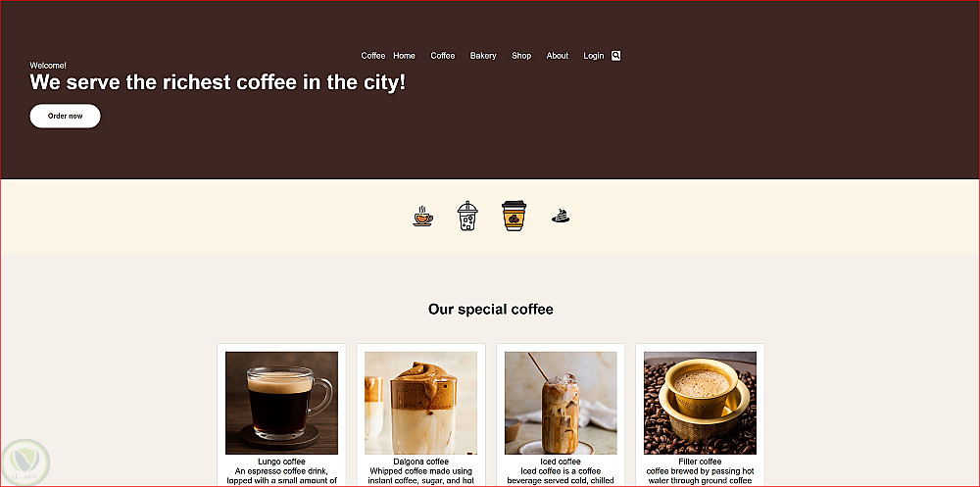Click the Lungo coffee title text
This screenshot has height=487, width=980.
pyautogui.click(x=281, y=462)
